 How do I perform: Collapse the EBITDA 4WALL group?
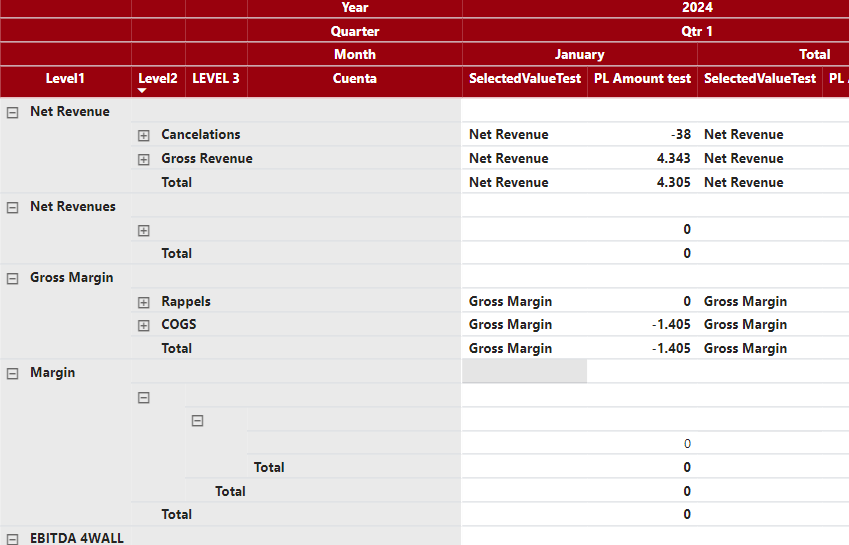[12, 539]
